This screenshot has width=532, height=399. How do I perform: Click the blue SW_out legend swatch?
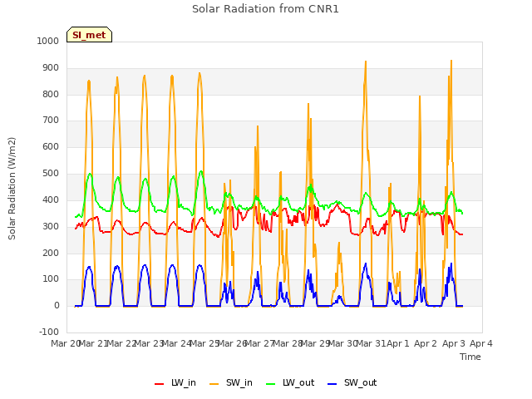click(x=332, y=384)
